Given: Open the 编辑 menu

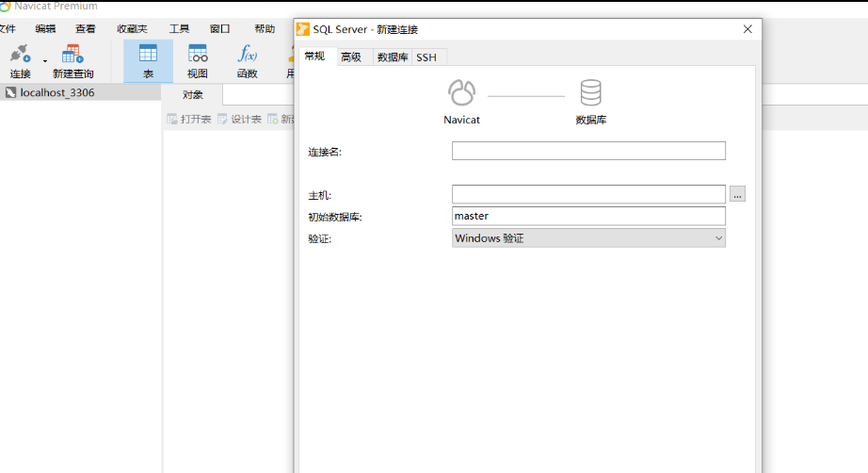Looking at the screenshot, I should [45, 29].
